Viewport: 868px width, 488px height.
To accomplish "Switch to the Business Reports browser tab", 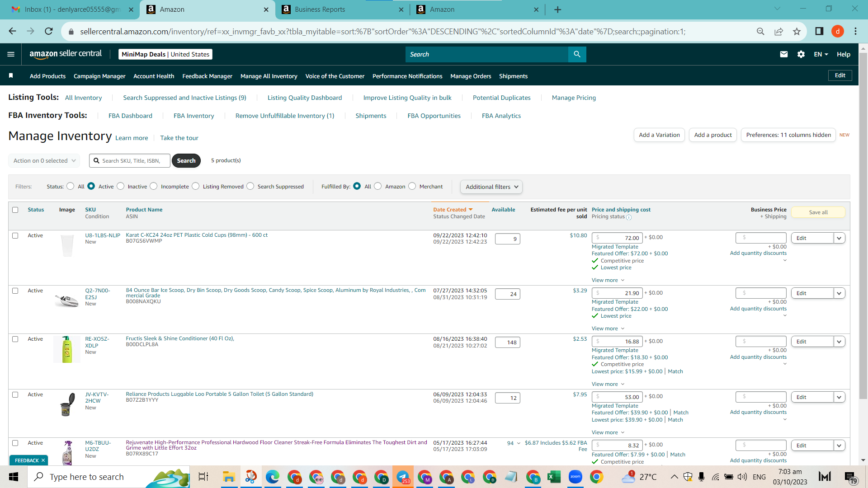I will (x=342, y=9).
